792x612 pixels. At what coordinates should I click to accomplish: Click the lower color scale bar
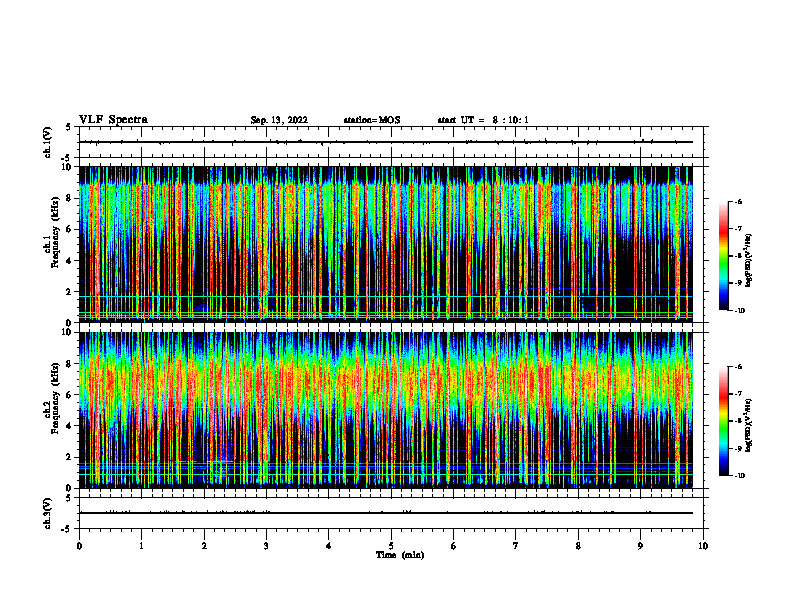pos(724,421)
